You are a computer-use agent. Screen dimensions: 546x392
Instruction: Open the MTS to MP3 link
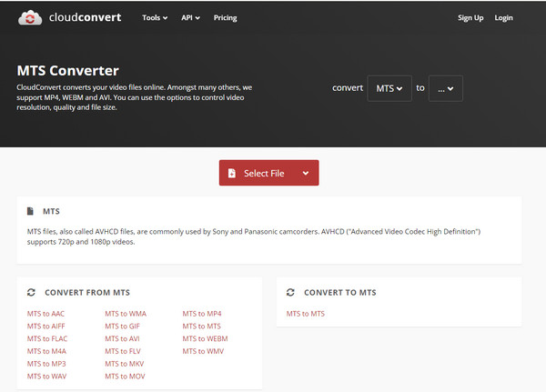pyautogui.click(x=46, y=364)
